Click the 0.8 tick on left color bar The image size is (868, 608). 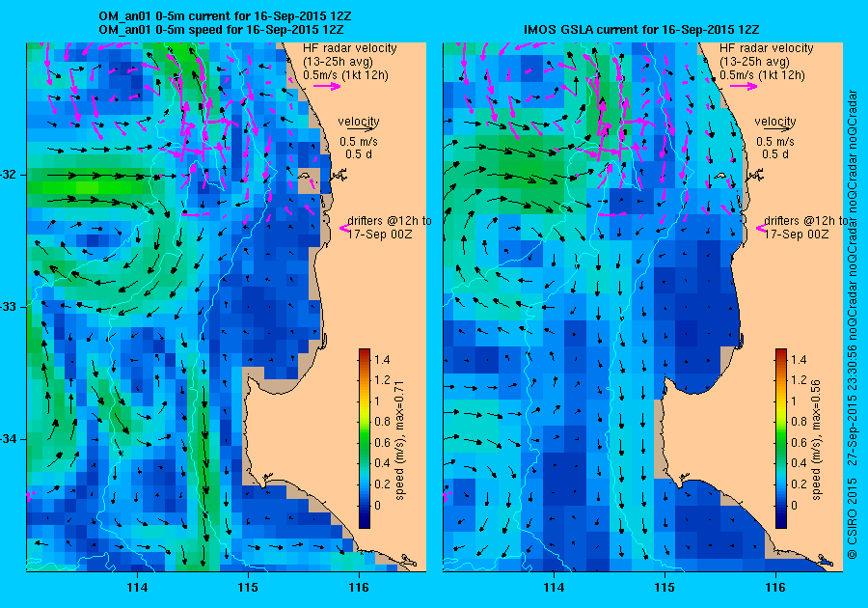pos(382,422)
